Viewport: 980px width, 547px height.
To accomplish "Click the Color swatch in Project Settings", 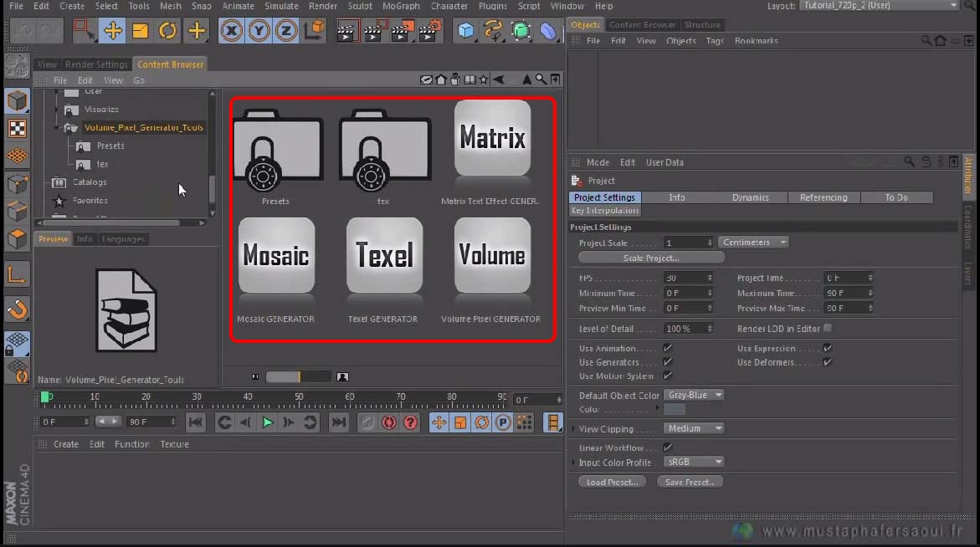I will click(675, 410).
